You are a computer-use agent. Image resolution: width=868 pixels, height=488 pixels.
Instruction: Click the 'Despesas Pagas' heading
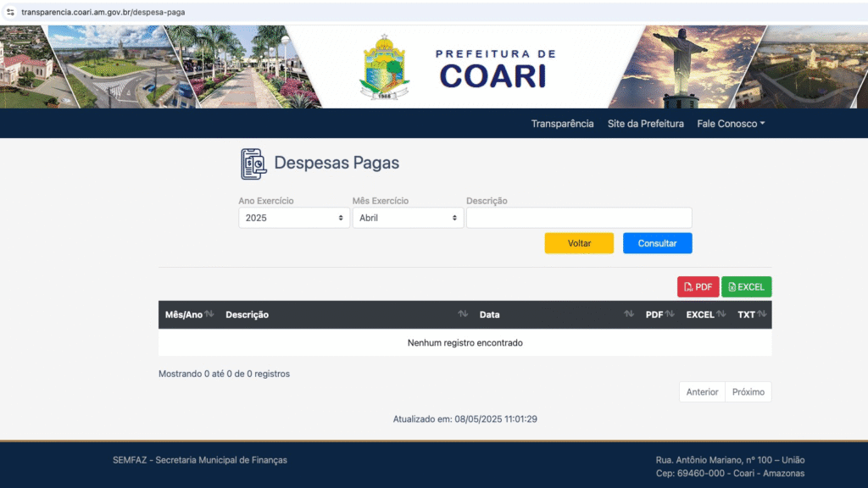coord(337,163)
